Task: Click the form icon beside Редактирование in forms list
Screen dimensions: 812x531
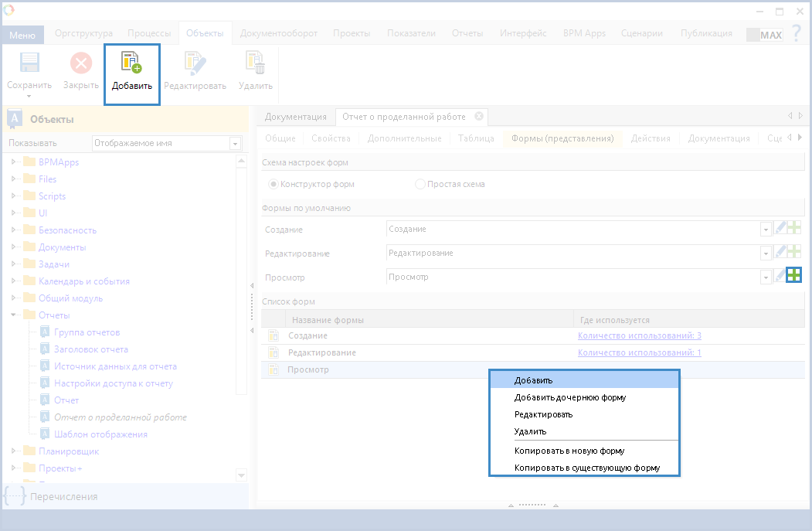Action: tap(273, 352)
